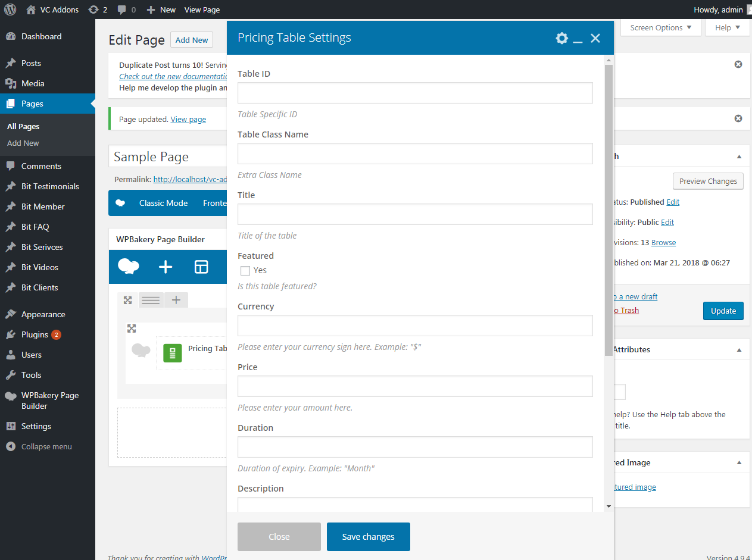Enable the Featured Yes checkbox
The width and height of the screenshot is (752, 560).
[245, 271]
